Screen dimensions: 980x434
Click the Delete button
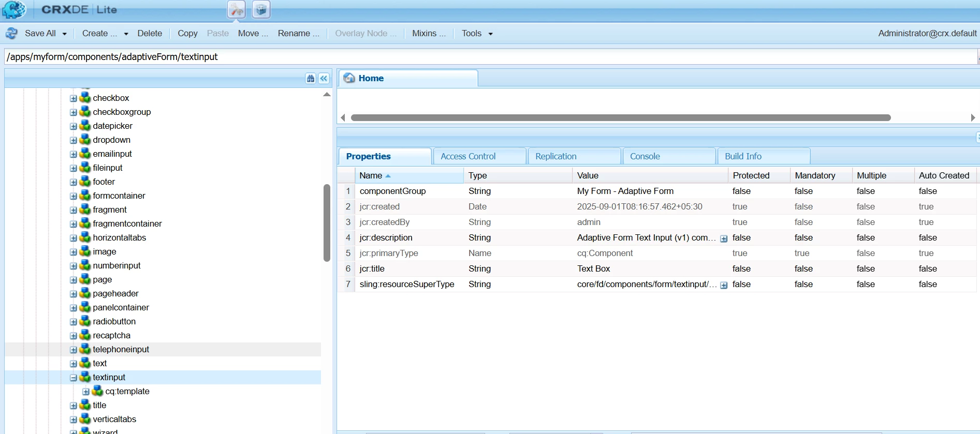click(150, 33)
